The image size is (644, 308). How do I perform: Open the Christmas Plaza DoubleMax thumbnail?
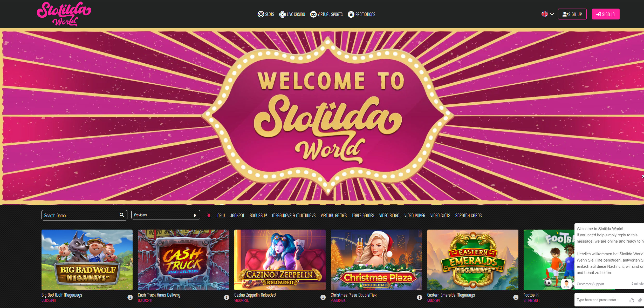(x=376, y=260)
